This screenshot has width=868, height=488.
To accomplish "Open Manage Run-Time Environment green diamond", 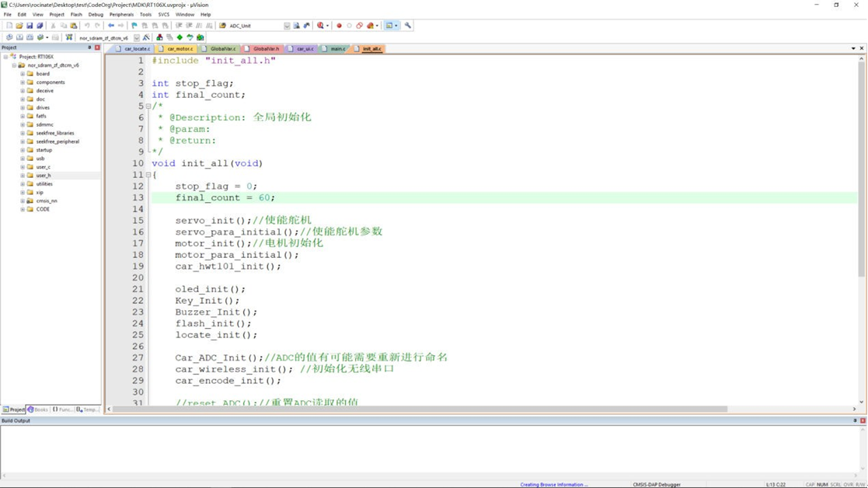I will point(180,37).
